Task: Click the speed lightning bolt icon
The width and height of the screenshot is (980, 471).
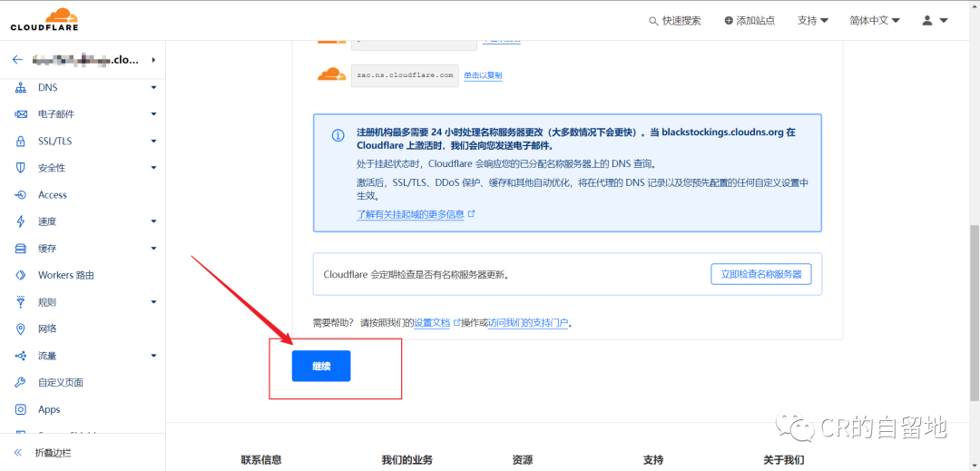Action: click(21, 221)
